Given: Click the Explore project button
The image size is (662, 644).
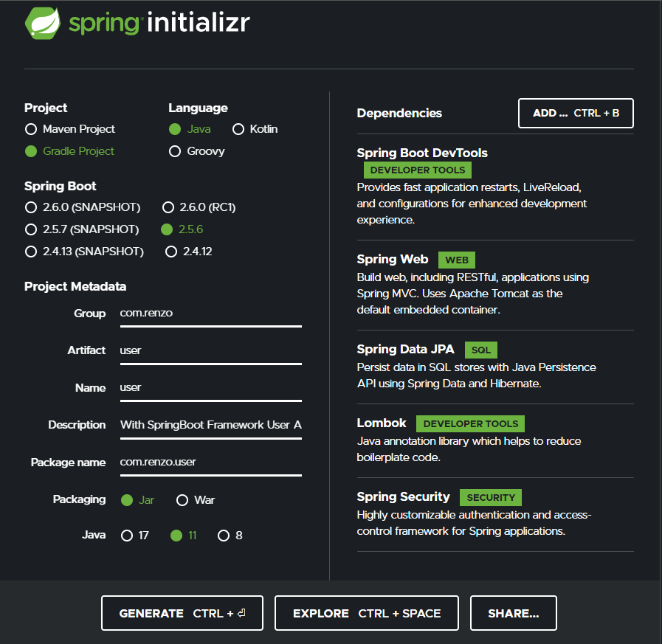Looking at the screenshot, I should tap(367, 613).
